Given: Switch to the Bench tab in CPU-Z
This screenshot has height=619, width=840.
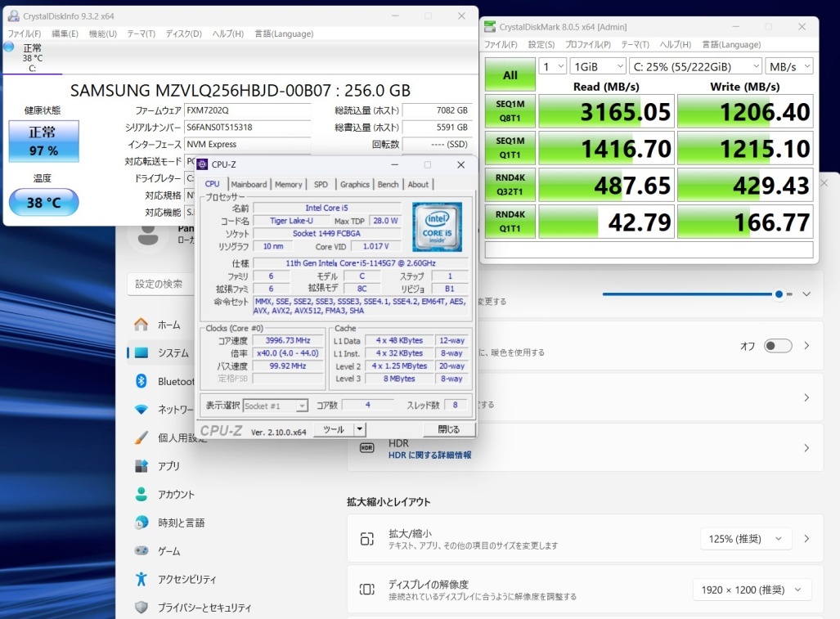Looking at the screenshot, I should [x=388, y=184].
